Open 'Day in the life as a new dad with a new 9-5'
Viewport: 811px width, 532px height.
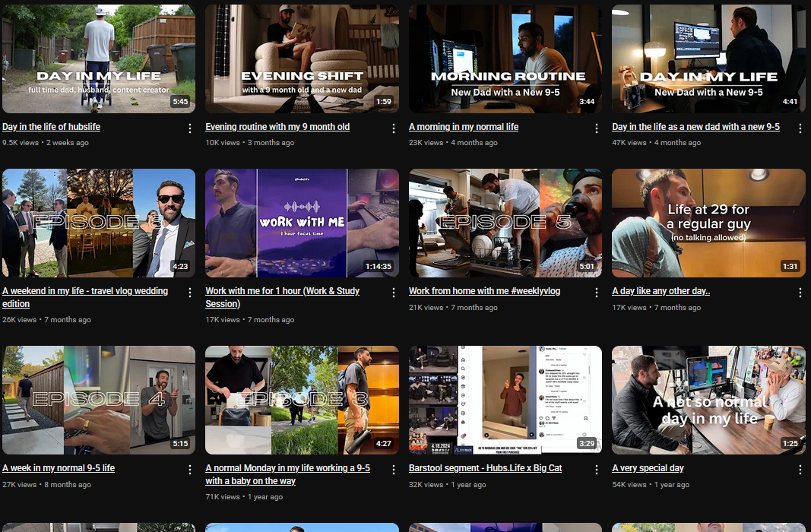tap(695, 127)
